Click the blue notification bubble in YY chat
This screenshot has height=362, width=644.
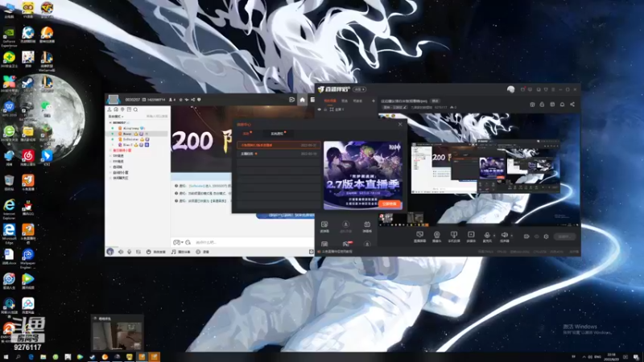pyautogui.click(x=286, y=215)
